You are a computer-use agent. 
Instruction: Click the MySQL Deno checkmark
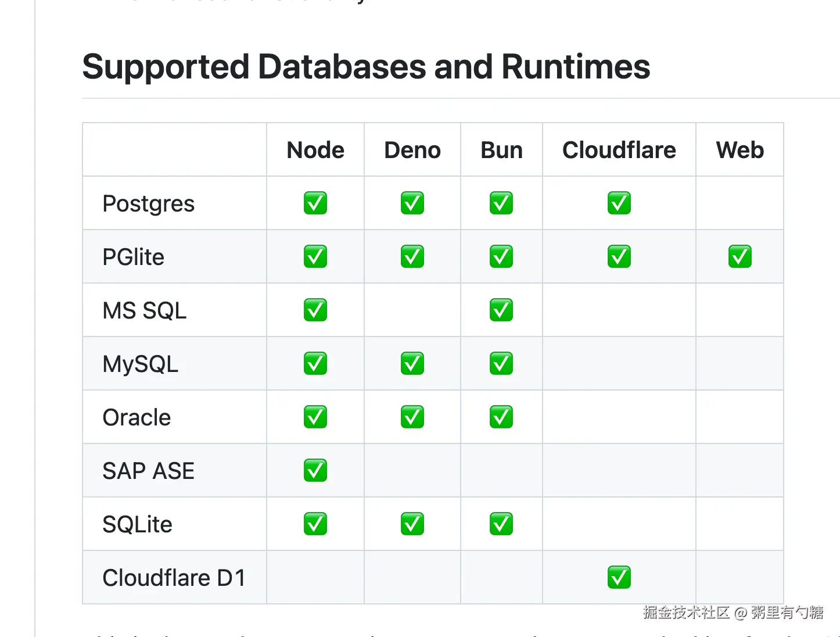pos(412,364)
